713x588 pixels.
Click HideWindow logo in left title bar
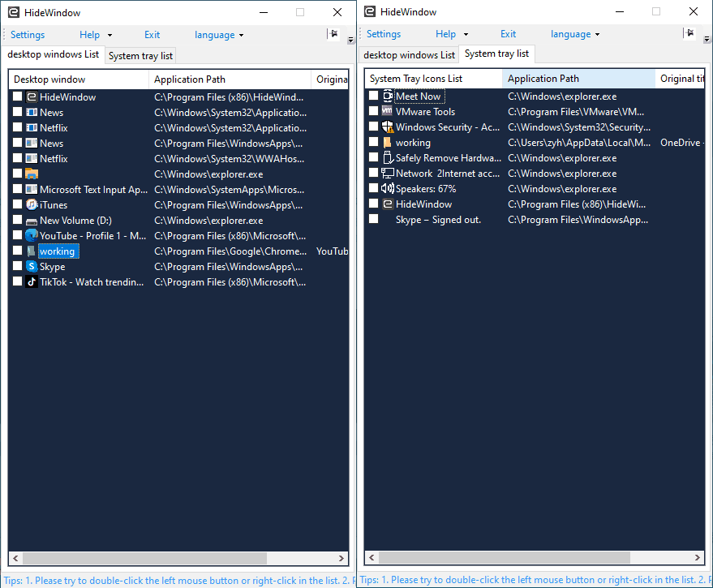14,12
